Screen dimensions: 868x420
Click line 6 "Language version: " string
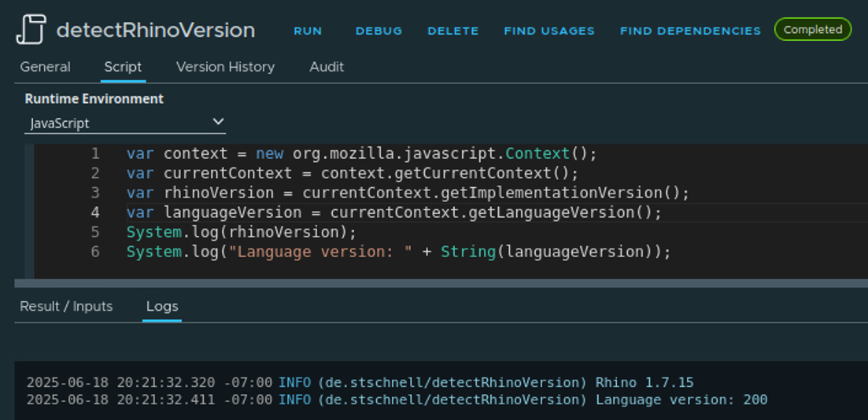tap(320, 252)
